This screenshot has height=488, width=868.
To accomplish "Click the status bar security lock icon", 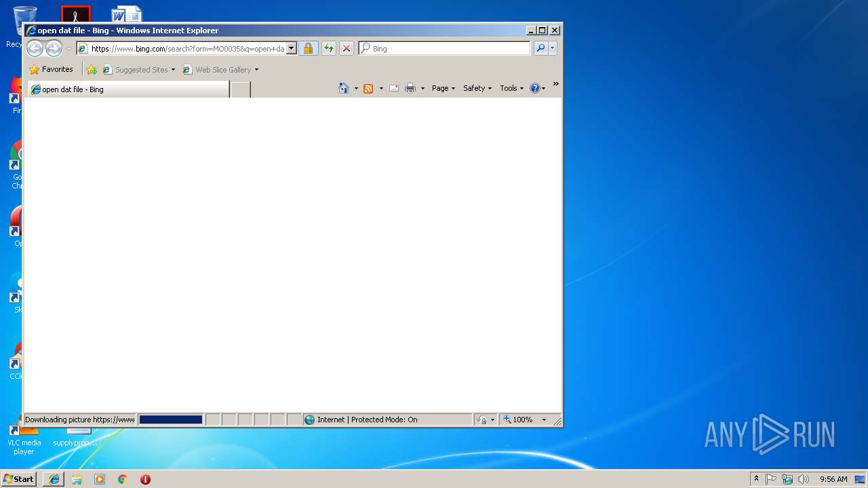I will click(x=482, y=420).
